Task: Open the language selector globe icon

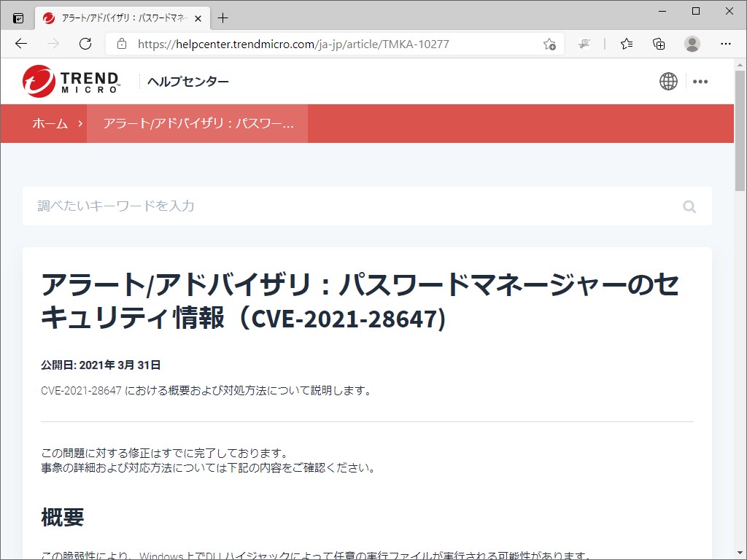Action: (x=668, y=81)
